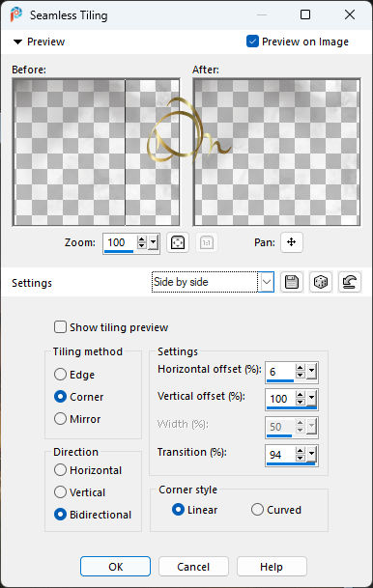Enable Show tiling preview checkbox
The width and height of the screenshot is (373, 588).
click(60, 327)
